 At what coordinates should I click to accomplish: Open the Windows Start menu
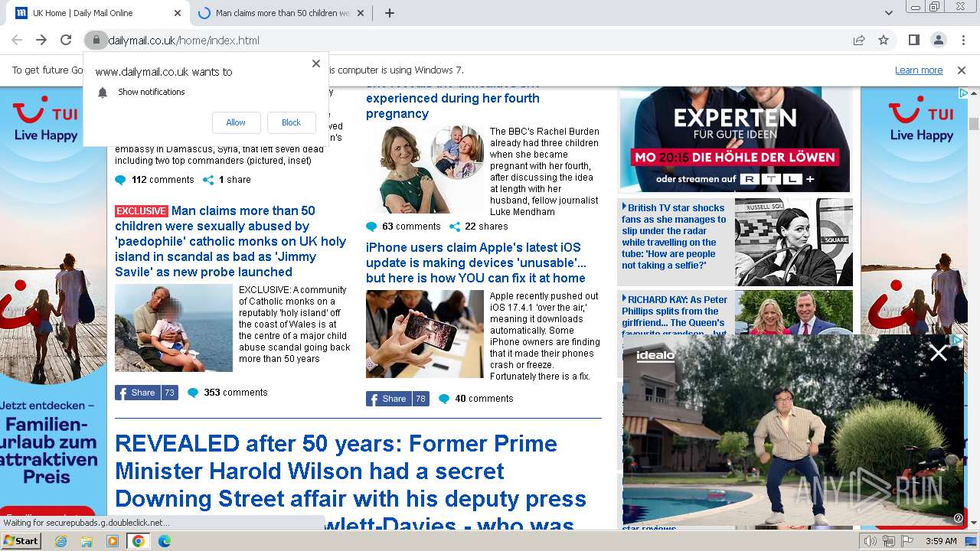click(21, 540)
